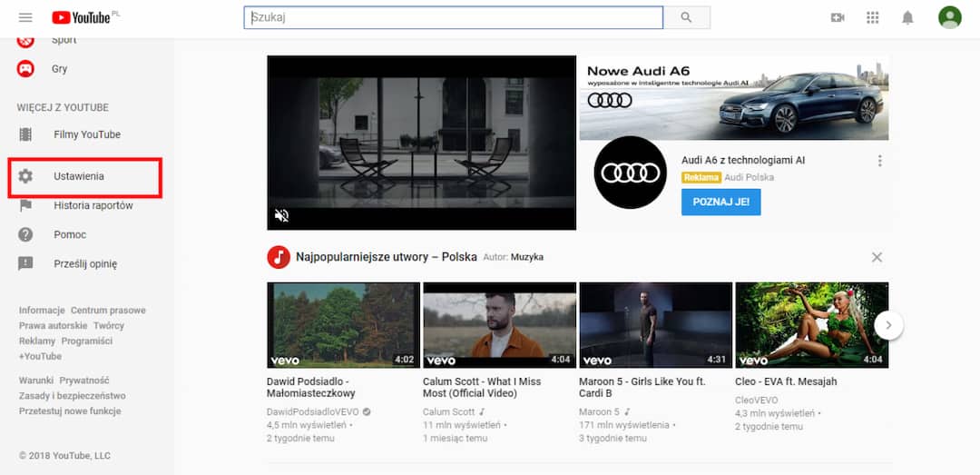Screen dimensions: 980x475
Task: Show next videos with carousel arrow
Action: pos(888,325)
